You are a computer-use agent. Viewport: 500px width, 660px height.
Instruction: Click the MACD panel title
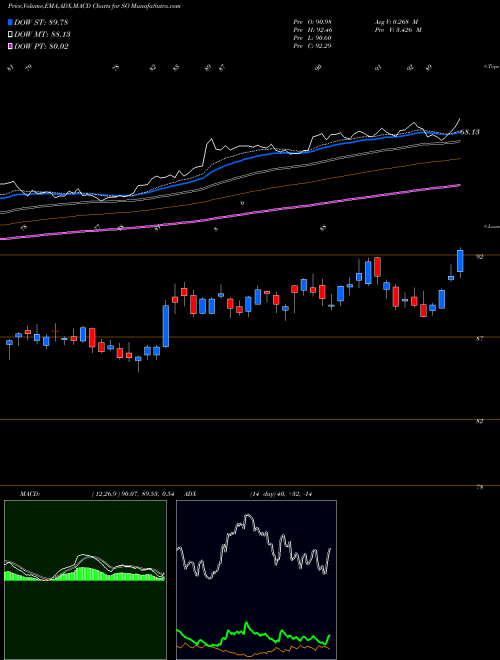[29, 494]
